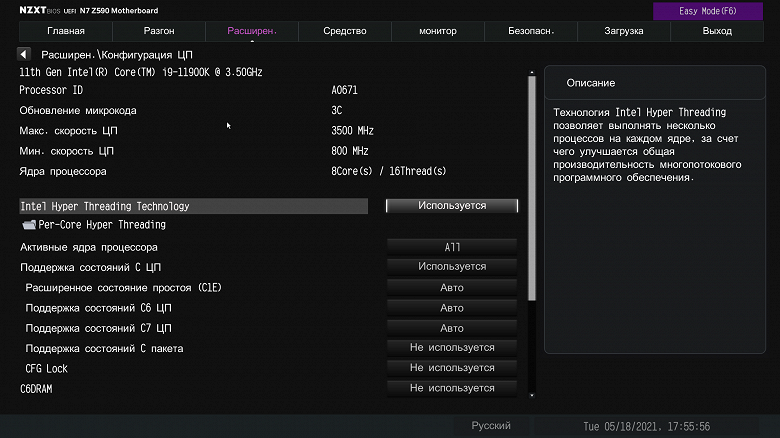Click Обновление микрокода label
The height and width of the screenshot is (438, 780).
tap(78, 110)
